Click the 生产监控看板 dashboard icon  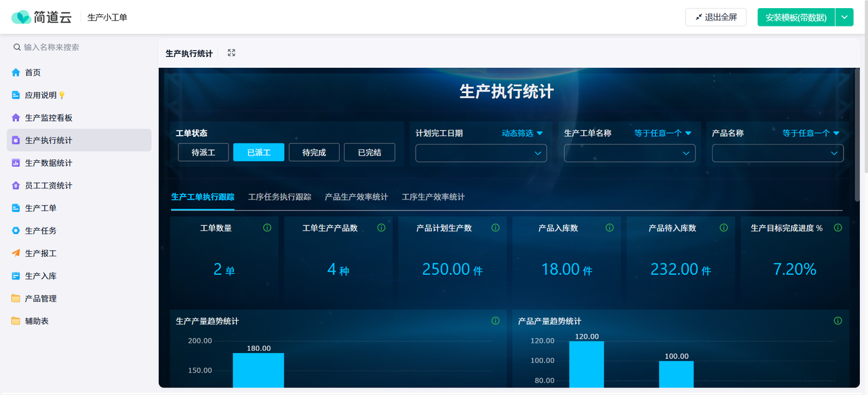(16, 117)
